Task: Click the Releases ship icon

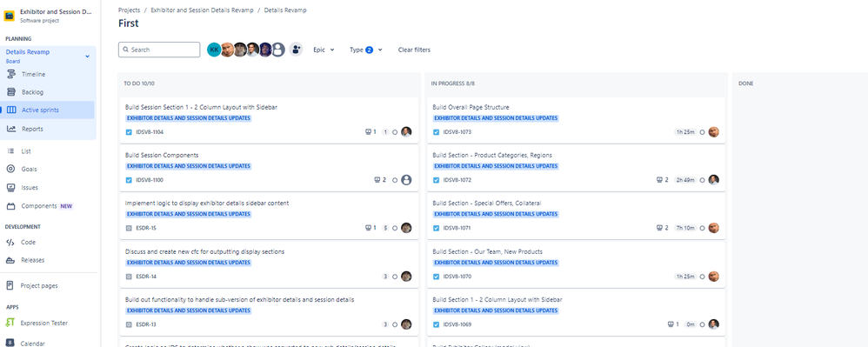Action: point(10,260)
